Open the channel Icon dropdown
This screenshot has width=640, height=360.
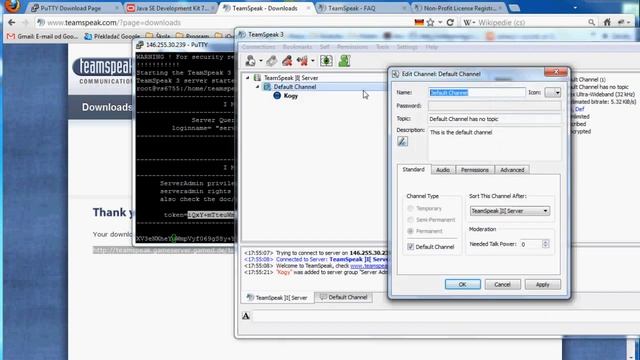click(x=553, y=93)
